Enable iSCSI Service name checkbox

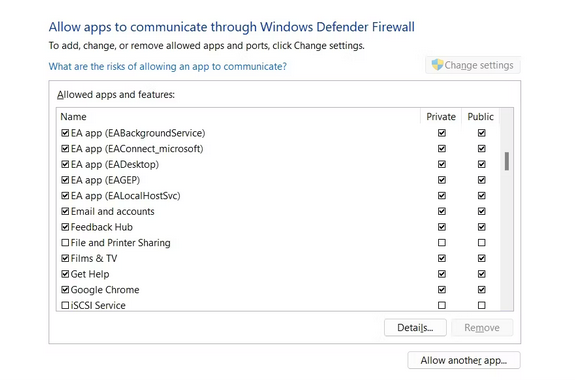[65, 305]
